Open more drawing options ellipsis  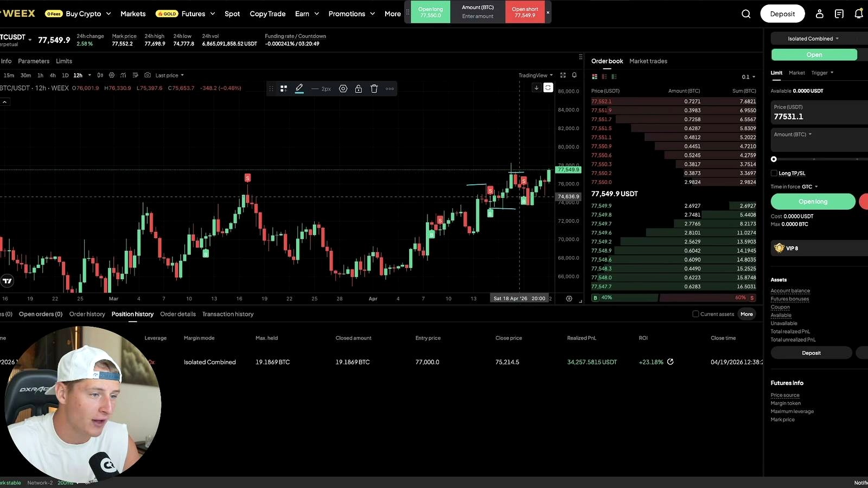tap(390, 88)
